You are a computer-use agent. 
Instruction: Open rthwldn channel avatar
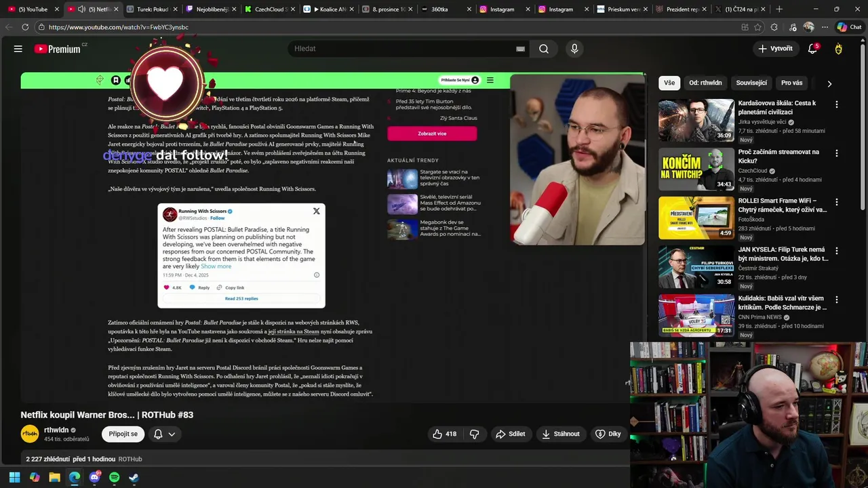(x=30, y=434)
